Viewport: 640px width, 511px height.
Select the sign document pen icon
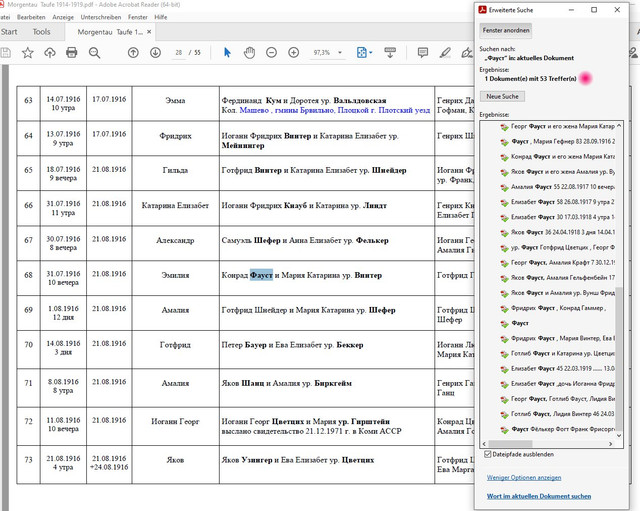click(467, 53)
